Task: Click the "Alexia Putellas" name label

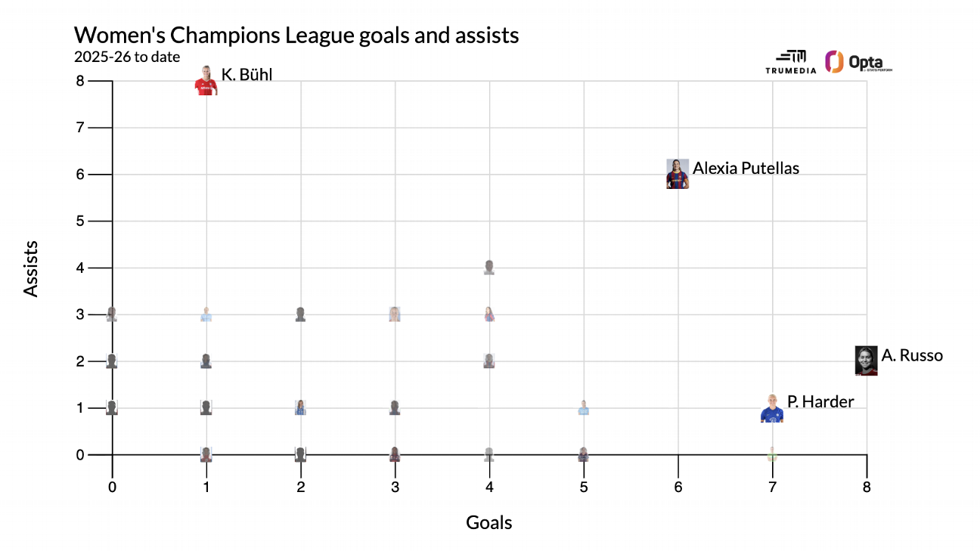Action: tap(746, 168)
